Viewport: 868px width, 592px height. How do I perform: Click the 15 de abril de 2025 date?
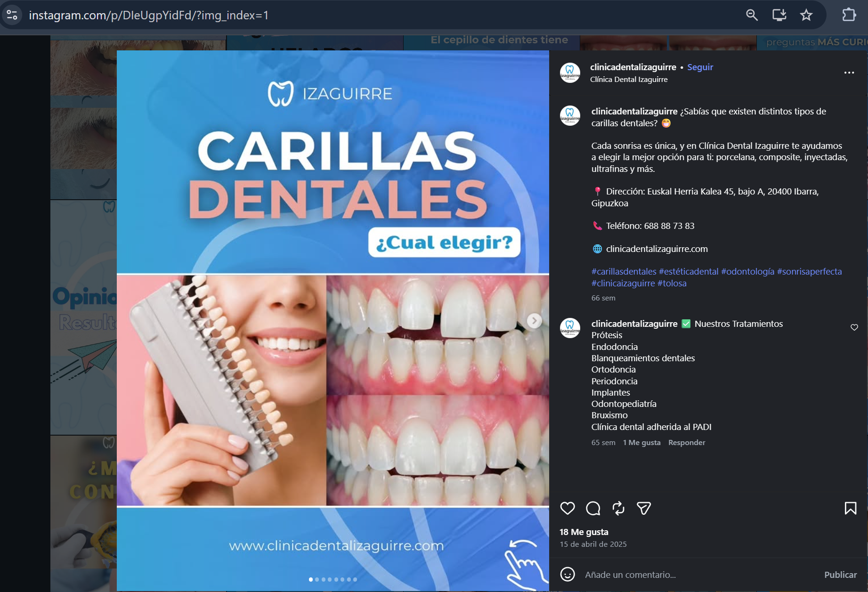pyautogui.click(x=593, y=544)
